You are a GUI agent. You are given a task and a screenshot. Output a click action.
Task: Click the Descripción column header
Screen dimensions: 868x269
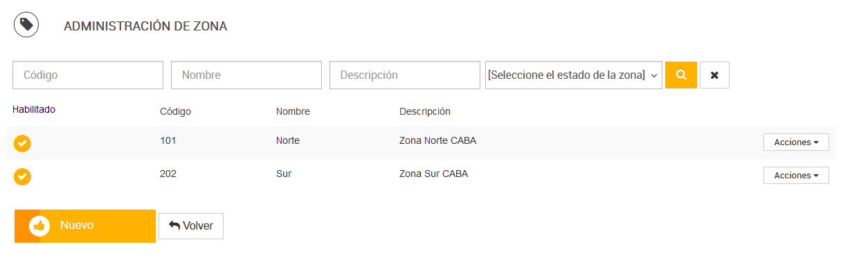click(425, 111)
